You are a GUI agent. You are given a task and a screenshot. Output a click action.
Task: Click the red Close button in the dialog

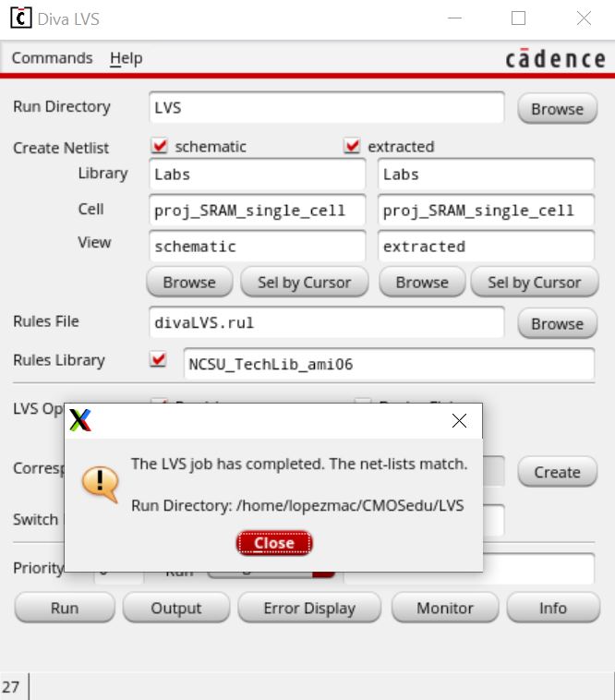coord(274,543)
